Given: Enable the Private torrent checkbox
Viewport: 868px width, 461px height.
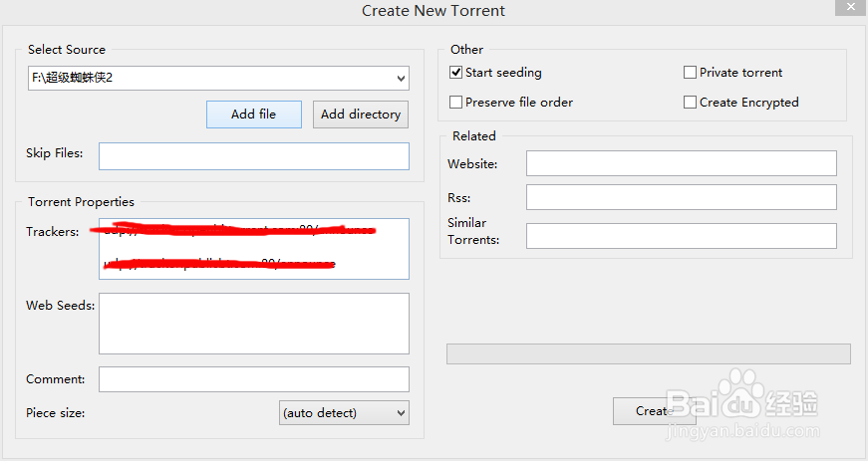Looking at the screenshot, I should click(x=690, y=73).
